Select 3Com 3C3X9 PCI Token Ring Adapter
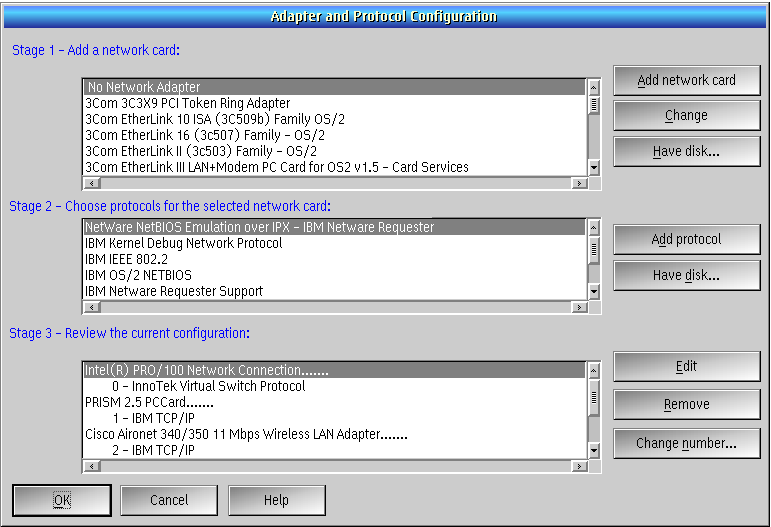This screenshot has height=527, width=771. 334,103
